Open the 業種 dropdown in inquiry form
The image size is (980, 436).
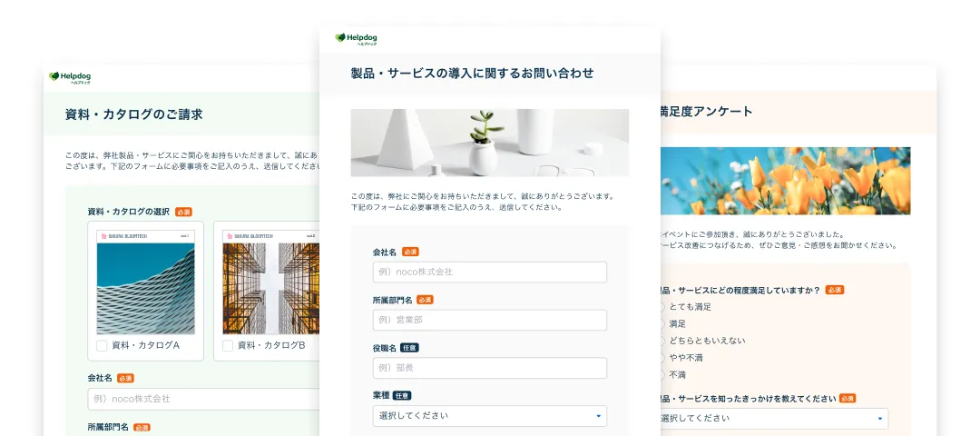490,416
